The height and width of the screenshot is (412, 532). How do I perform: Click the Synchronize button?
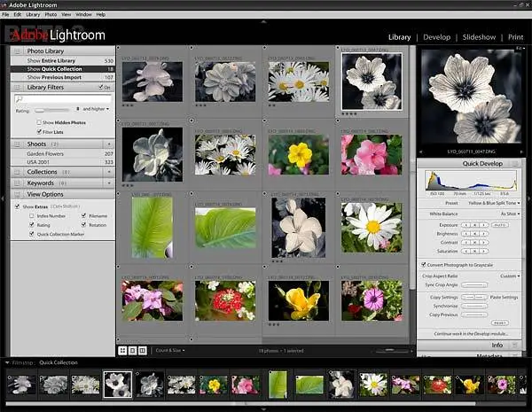point(474,306)
